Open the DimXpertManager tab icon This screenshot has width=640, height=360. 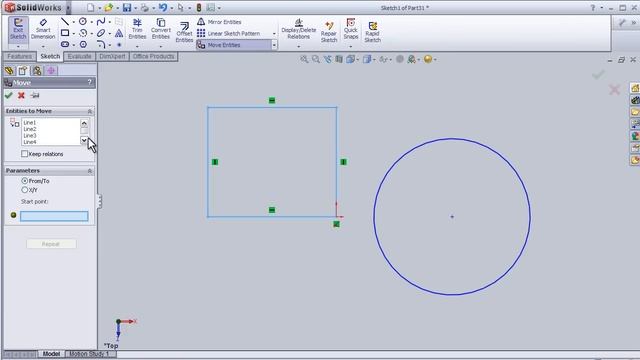[51, 71]
